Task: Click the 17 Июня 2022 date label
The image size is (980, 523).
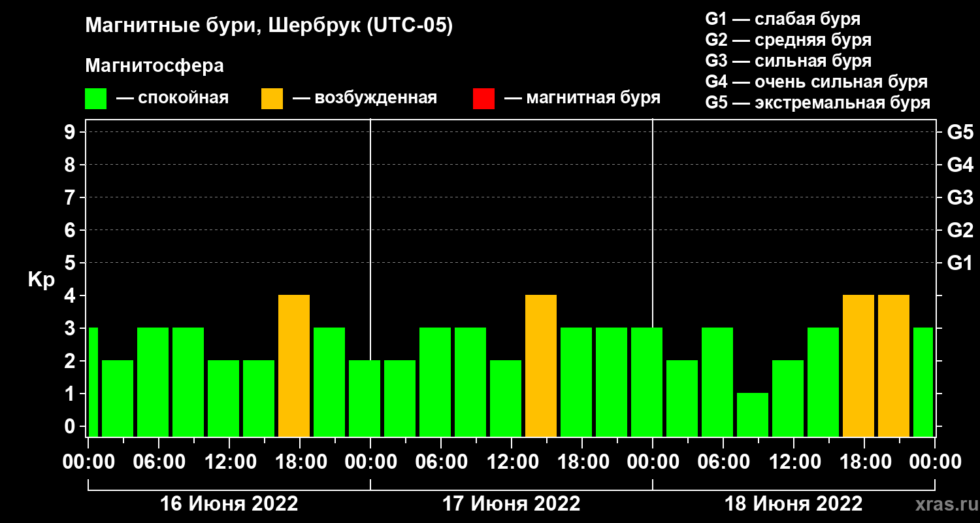Action: point(511,504)
